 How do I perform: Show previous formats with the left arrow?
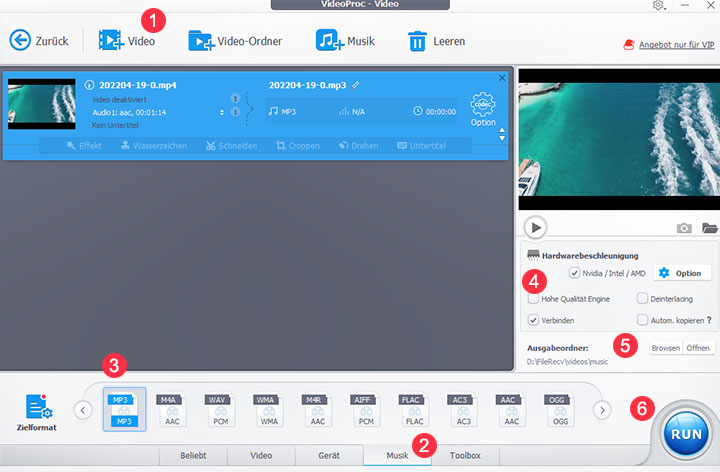click(x=83, y=410)
